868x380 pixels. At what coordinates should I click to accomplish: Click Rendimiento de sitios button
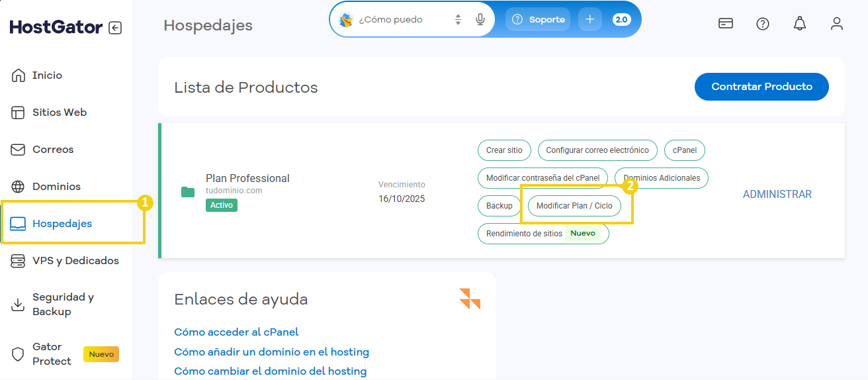(543, 234)
